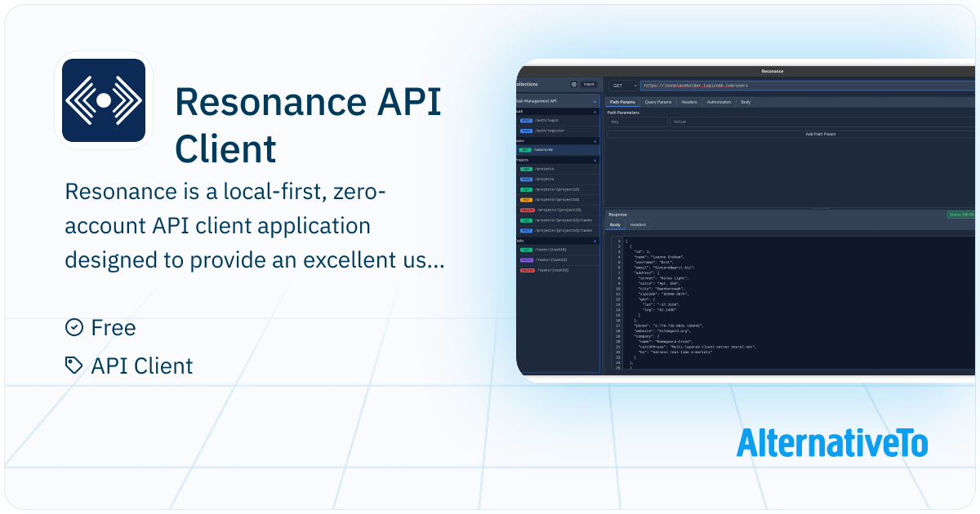This screenshot has width=980, height=514.
Task: Open the GET method dropdown
Action: [624, 85]
